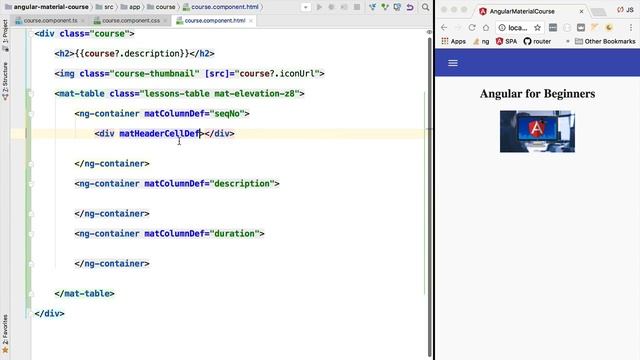The image size is (640, 360).
Task: Click the Chrome home icon
Action: click(486, 27)
